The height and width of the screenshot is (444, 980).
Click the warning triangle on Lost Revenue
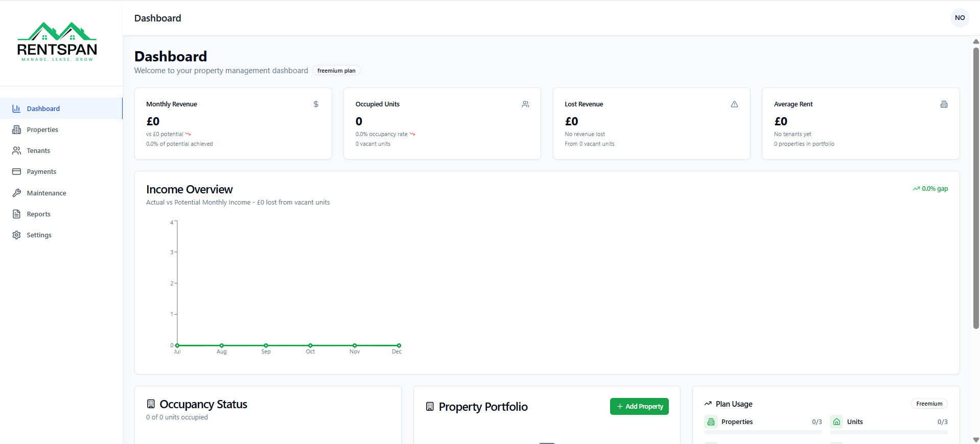734,104
